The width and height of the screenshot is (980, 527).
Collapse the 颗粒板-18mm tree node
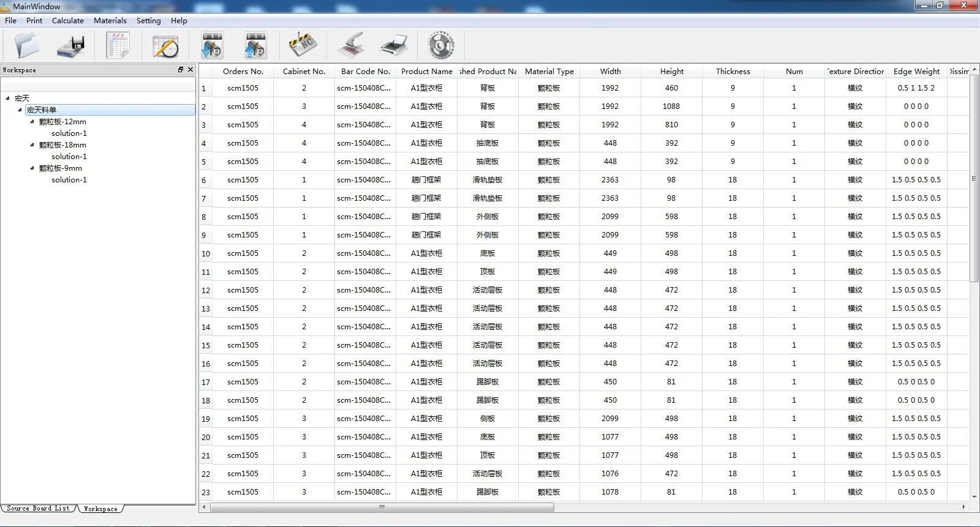click(32, 144)
